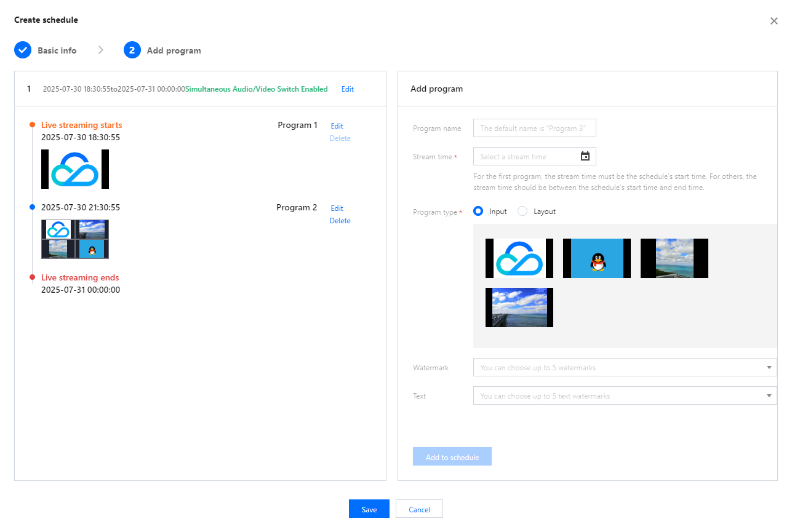The width and height of the screenshot is (792, 532).
Task: Click the step 2 Add program circle icon
Action: [x=132, y=50]
